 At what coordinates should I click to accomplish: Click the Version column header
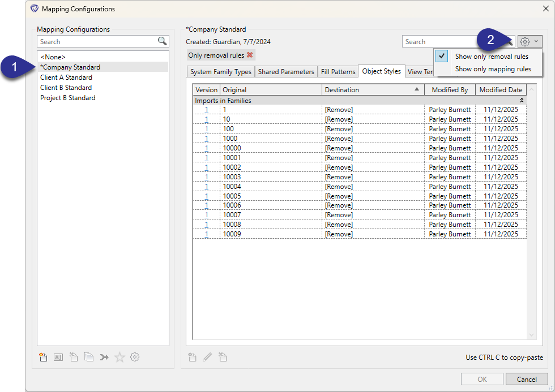pyautogui.click(x=206, y=90)
